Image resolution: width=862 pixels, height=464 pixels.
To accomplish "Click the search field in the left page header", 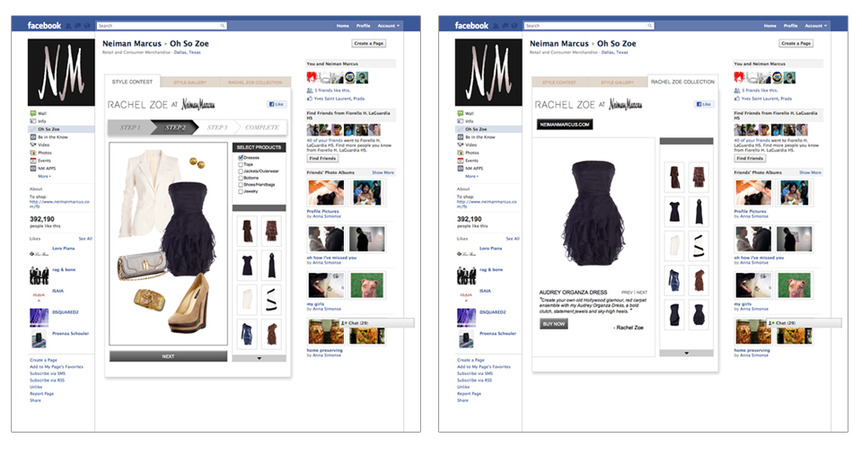I will coord(162,26).
